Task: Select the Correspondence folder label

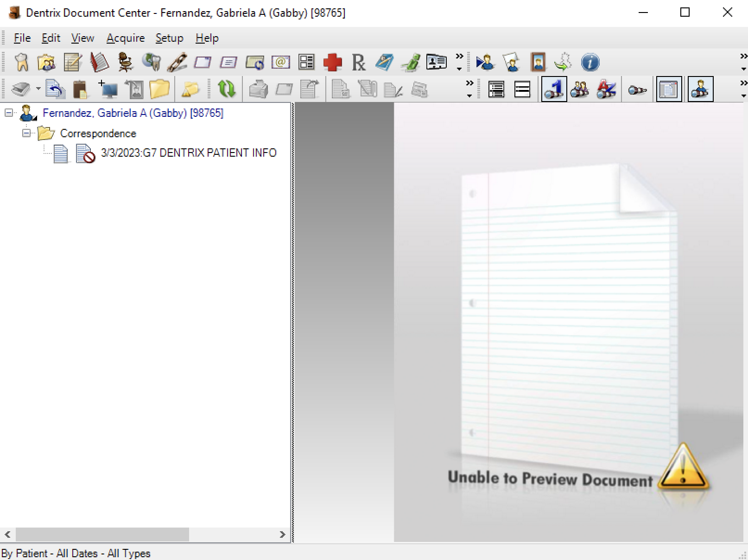Action: pos(98,134)
